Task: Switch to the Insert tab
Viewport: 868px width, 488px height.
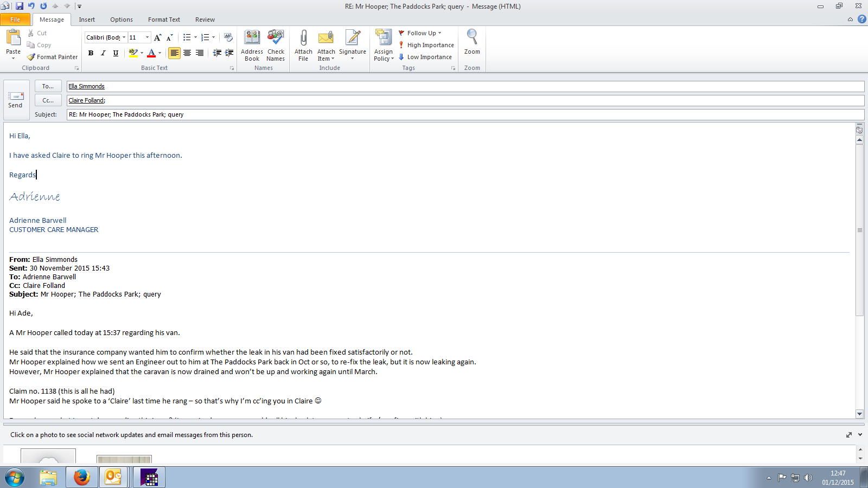Action: (87, 20)
